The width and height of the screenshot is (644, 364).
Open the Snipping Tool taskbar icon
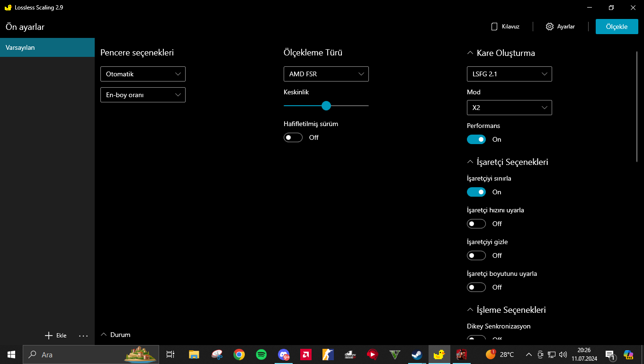tap(216, 355)
